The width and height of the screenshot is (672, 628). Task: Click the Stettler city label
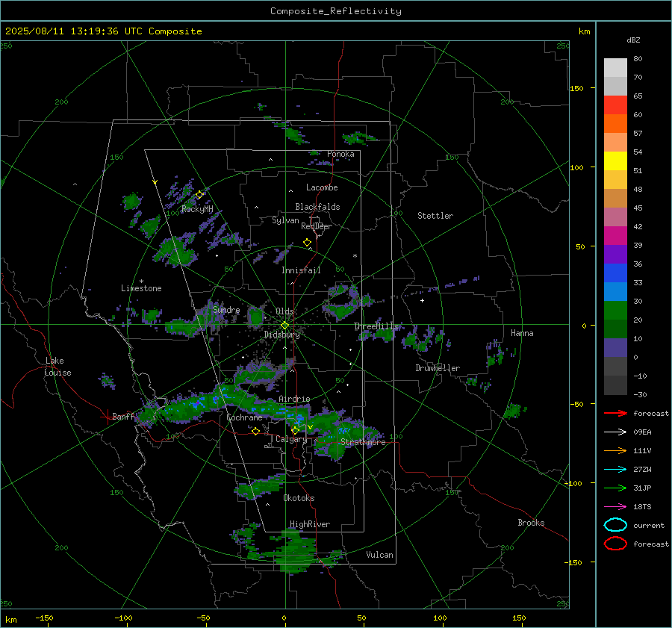click(x=435, y=216)
